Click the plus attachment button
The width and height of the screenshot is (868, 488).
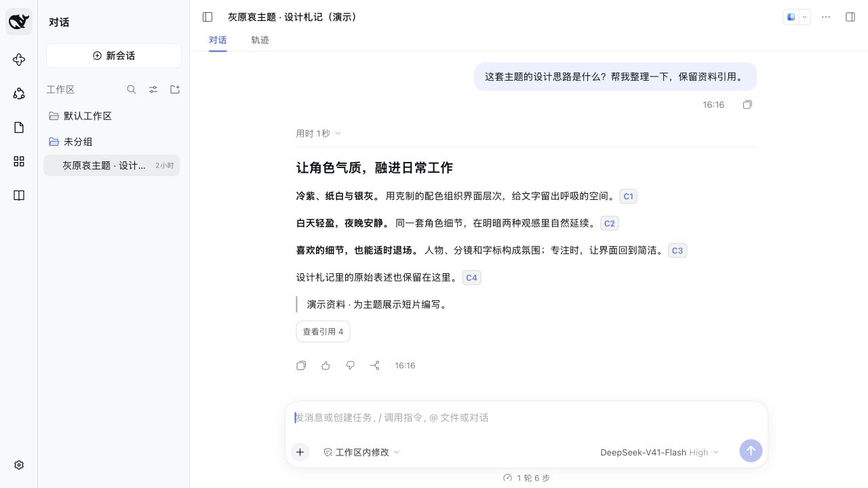click(300, 452)
